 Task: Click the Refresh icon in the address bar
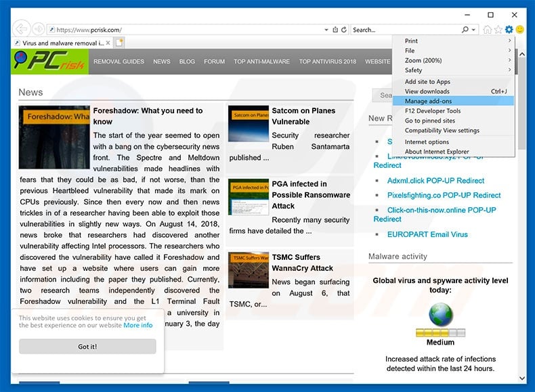click(344, 30)
